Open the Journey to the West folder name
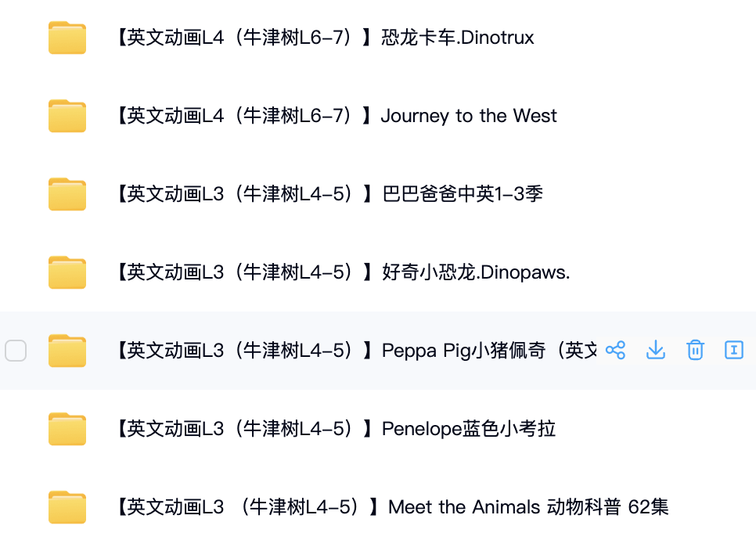The width and height of the screenshot is (756, 551). point(337,116)
